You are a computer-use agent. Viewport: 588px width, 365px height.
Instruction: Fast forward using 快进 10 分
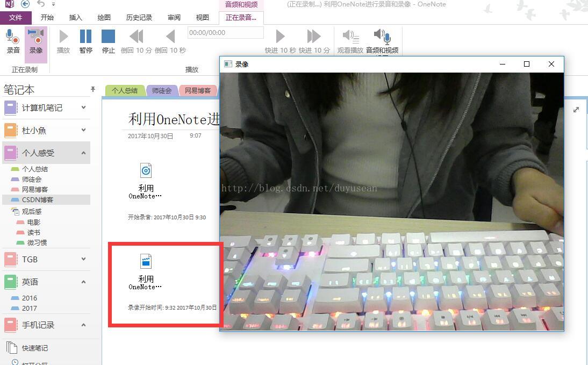pyautogui.click(x=314, y=41)
